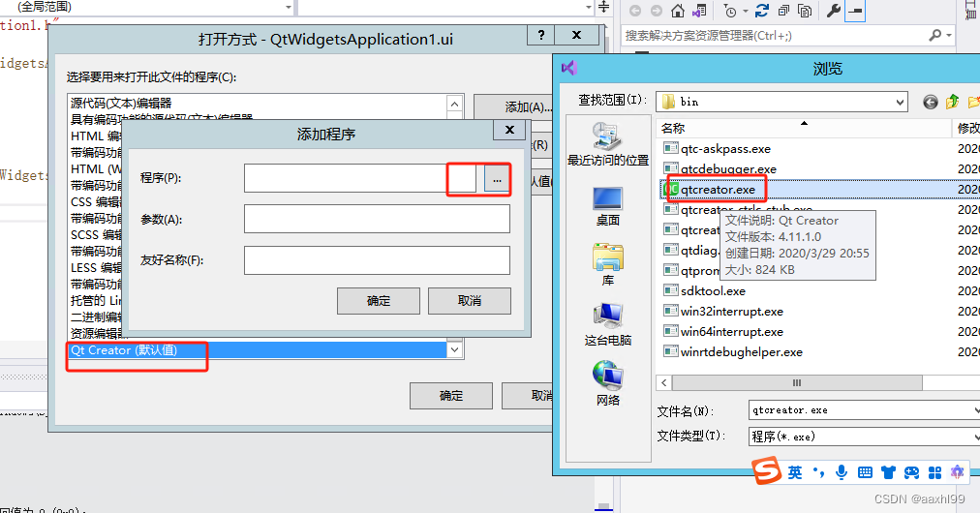Go back using the Browse dialog's back arrow
Screen dimensions: 980x513
coord(930,102)
